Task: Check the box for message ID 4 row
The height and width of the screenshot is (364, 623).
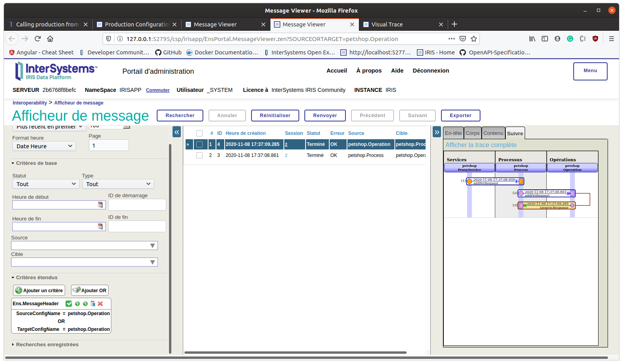Action: coord(199,144)
